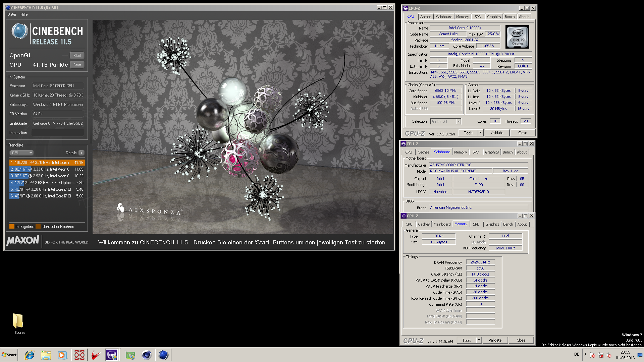This screenshot has height=362, width=644.
Task: Switch to CPU-Z via purple taskbar icon
Action: [x=112, y=355]
